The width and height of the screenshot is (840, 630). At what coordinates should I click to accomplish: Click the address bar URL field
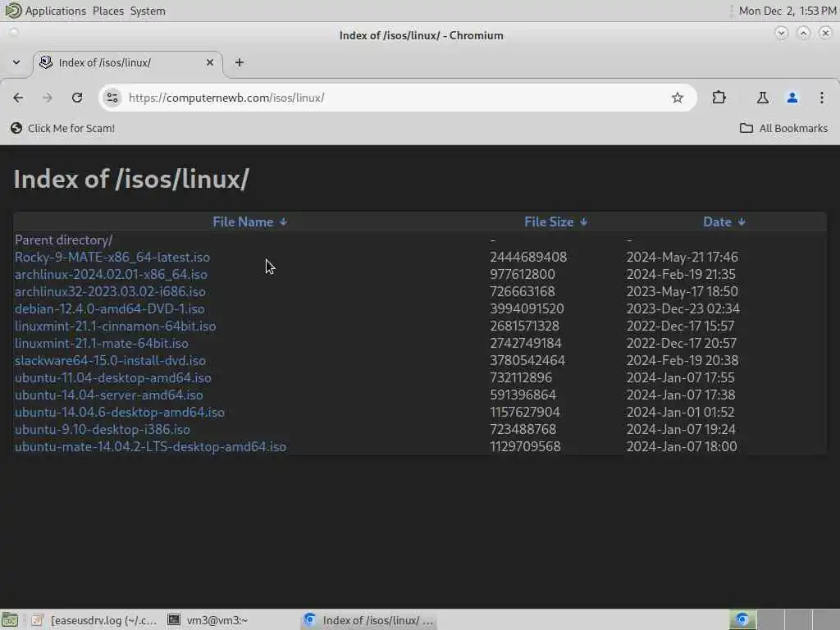(396, 98)
